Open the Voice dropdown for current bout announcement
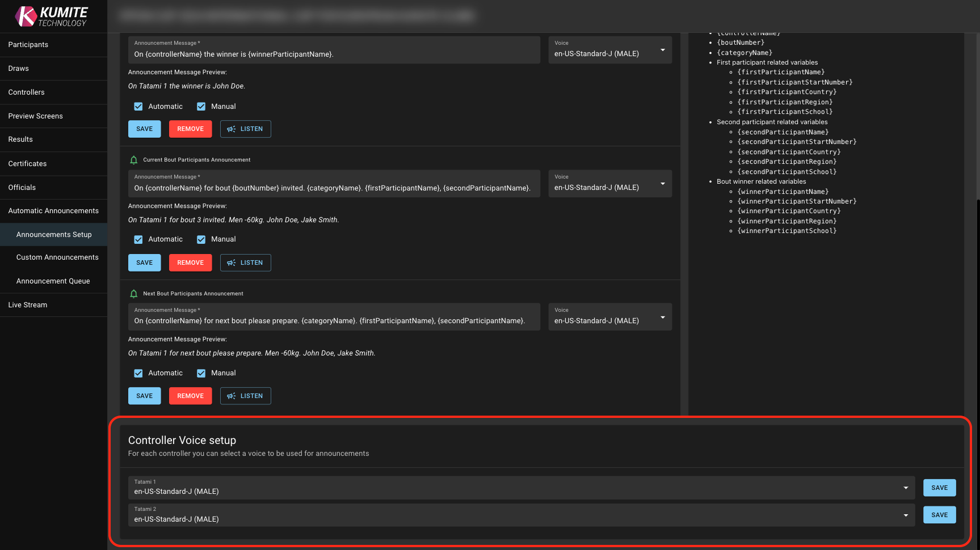 coord(610,184)
